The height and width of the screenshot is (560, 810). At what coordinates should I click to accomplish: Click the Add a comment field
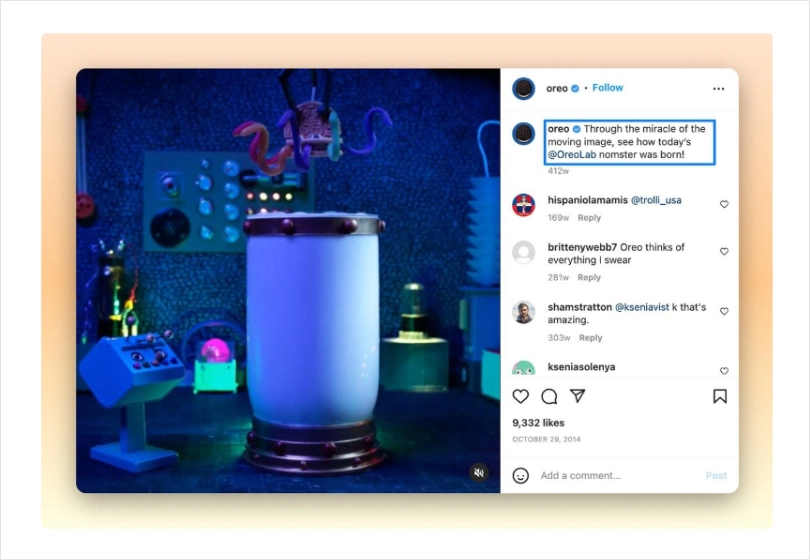click(615, 476)
